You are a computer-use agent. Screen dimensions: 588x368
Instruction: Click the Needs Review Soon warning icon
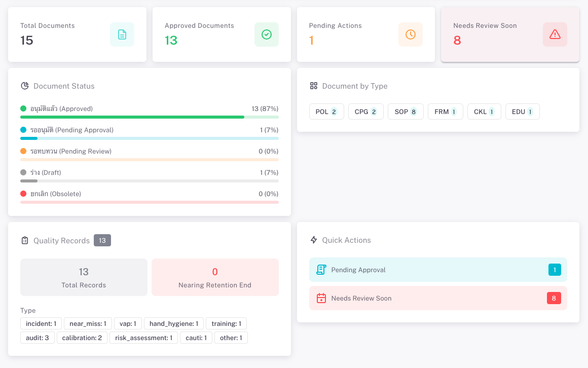555,34
